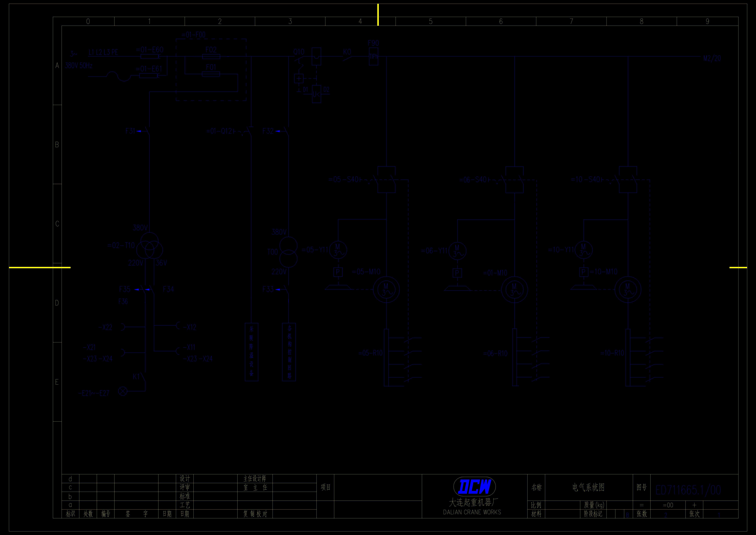756x535 pixels.
Task: Click the F33 label
Action: click(268, 289)
